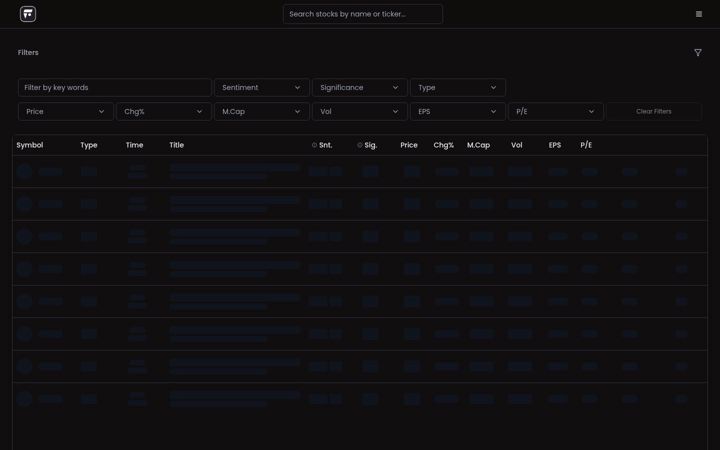Click the app logo icon
Screen dimensions: 720x450
pyautogui.click(x=28, y=14)
